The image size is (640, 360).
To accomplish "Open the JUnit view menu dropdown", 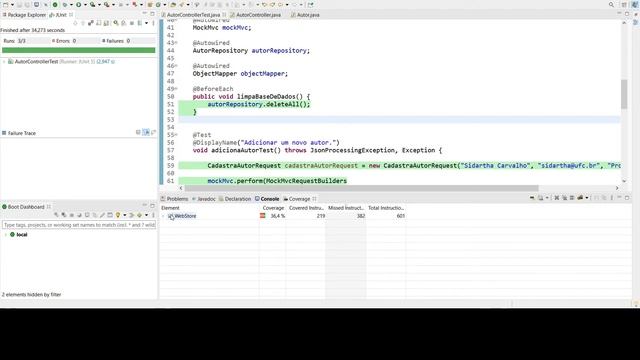I will 153,23.
